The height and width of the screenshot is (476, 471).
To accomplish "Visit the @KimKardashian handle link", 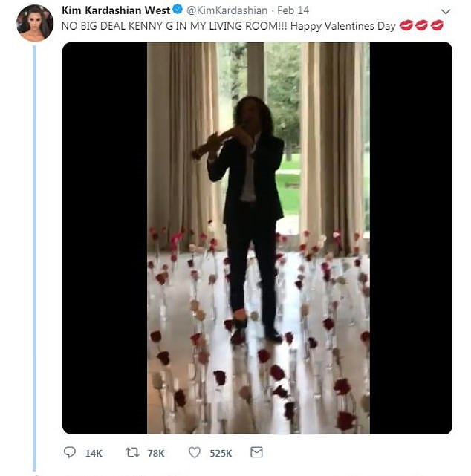I will click(x=227, y=10).
